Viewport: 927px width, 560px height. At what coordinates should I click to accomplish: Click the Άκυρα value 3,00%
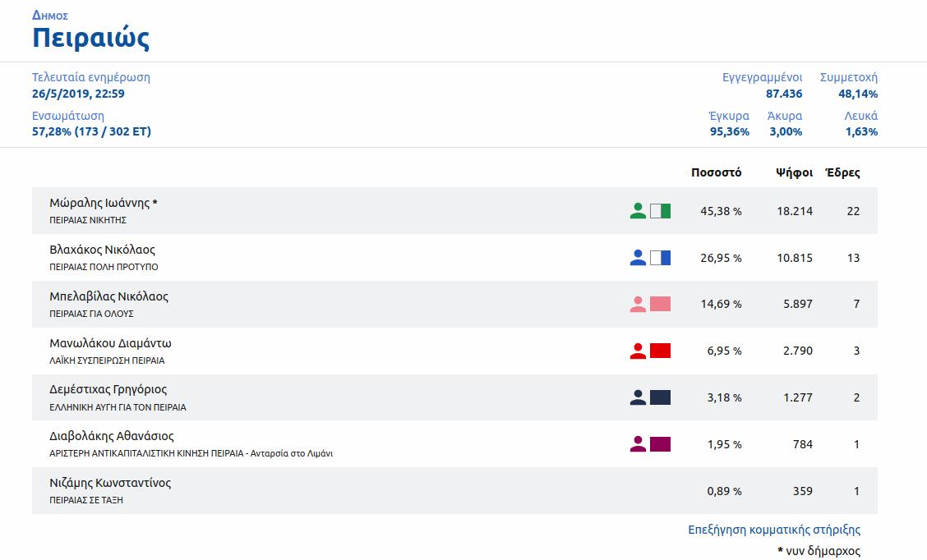tap(786, 131)
